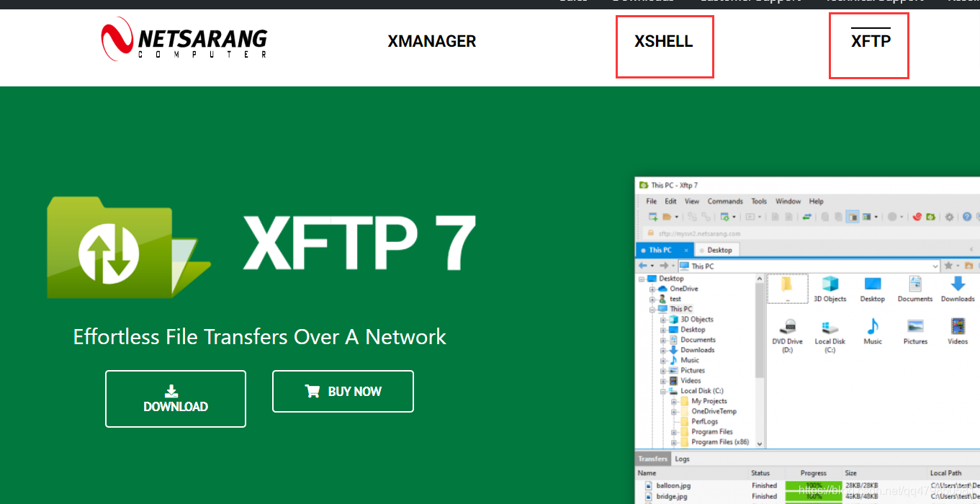Open the path combo box chevron
Screen dimensions: 980x504
(935, 266)
